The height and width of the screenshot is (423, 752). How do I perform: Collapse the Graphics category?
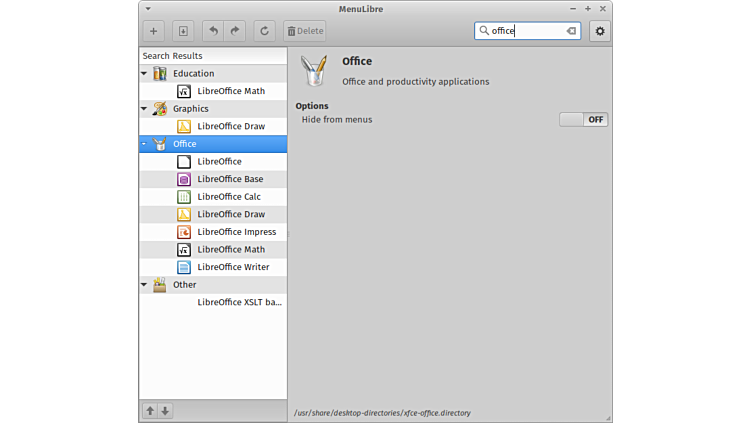[x=144, y=108]
